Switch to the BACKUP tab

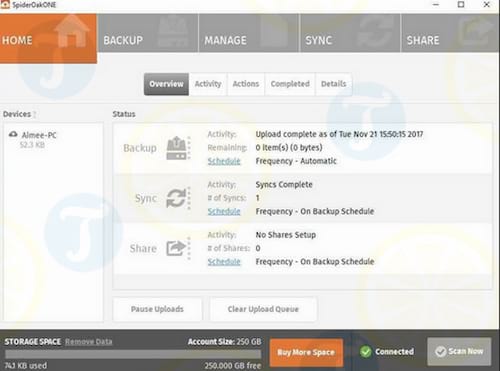148,33
